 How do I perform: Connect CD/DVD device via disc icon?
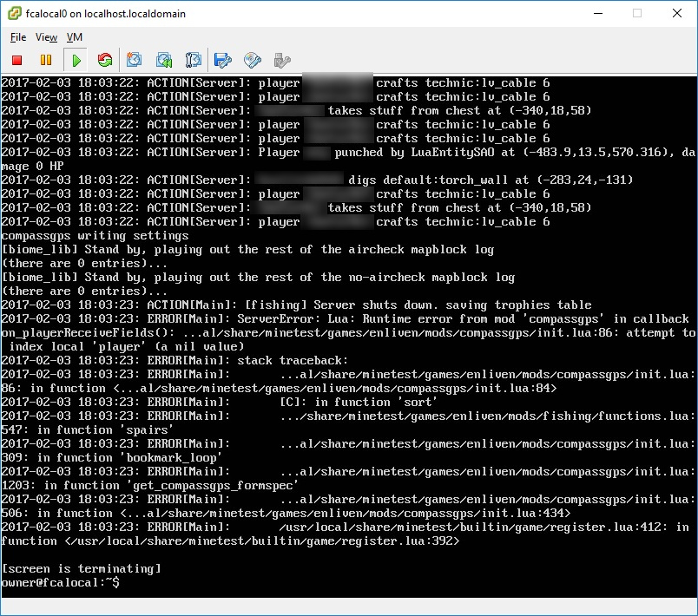(253, 60)
